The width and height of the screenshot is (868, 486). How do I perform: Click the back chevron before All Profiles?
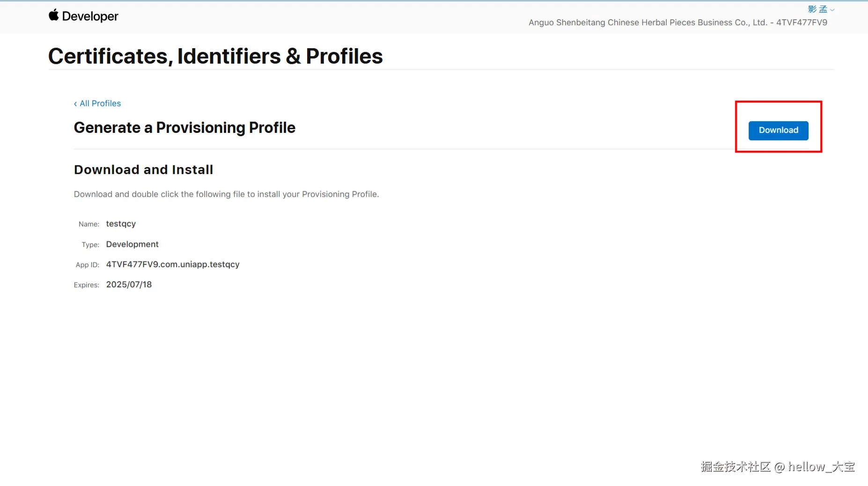(x=75, y=104)
